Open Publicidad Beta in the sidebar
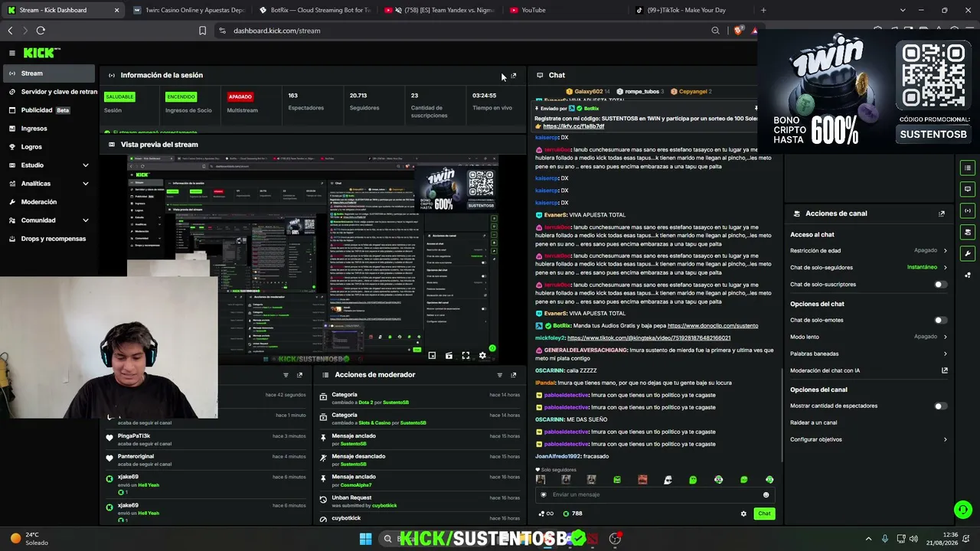The width and height of the screenshot is (980, 551). pyautogui.click(x=49, y=110)
